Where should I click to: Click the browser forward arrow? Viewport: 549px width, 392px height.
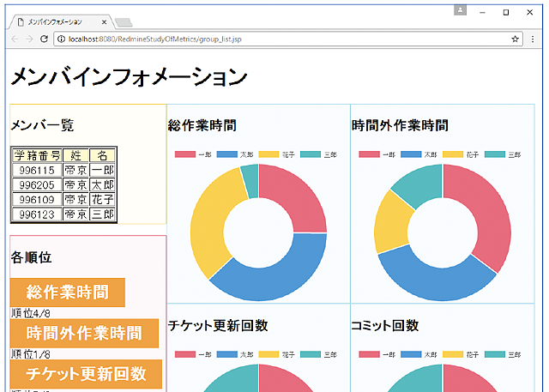coord(28,39)
